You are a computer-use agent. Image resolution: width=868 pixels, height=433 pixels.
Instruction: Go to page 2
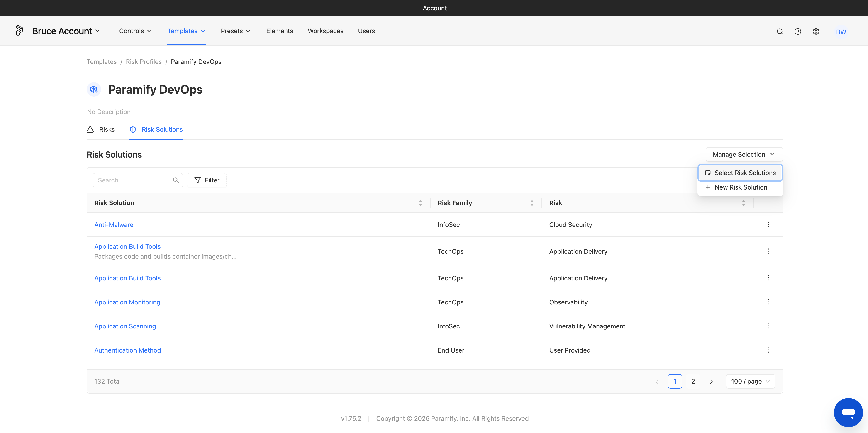tap(693, 382)
